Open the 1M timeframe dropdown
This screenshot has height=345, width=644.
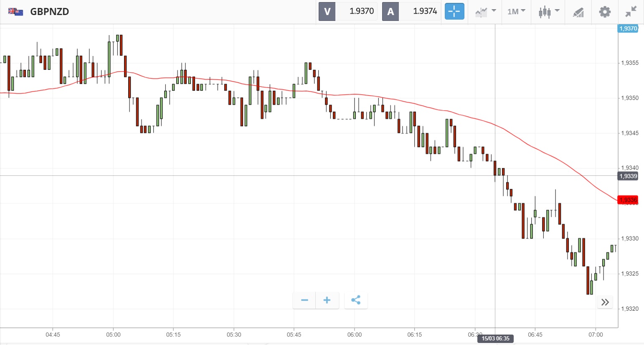516,11
